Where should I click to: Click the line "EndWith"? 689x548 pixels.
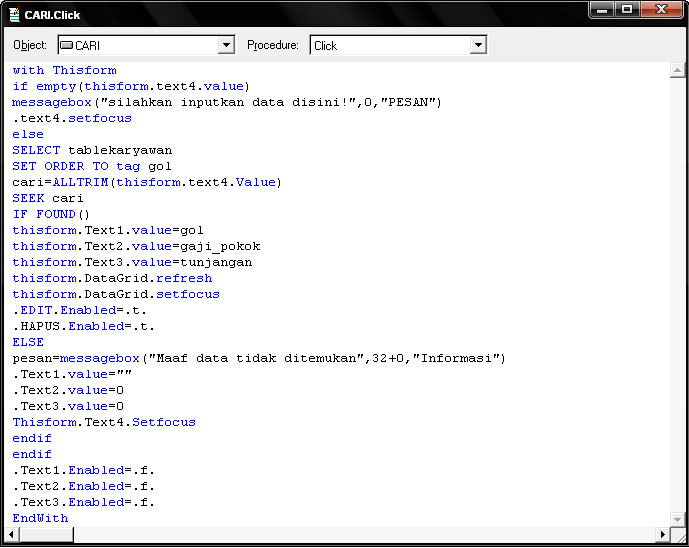click(x=40, y=518)
